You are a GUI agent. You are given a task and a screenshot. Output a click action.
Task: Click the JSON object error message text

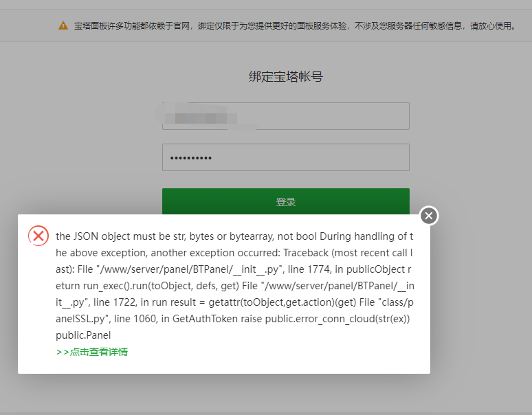point(235,285)
